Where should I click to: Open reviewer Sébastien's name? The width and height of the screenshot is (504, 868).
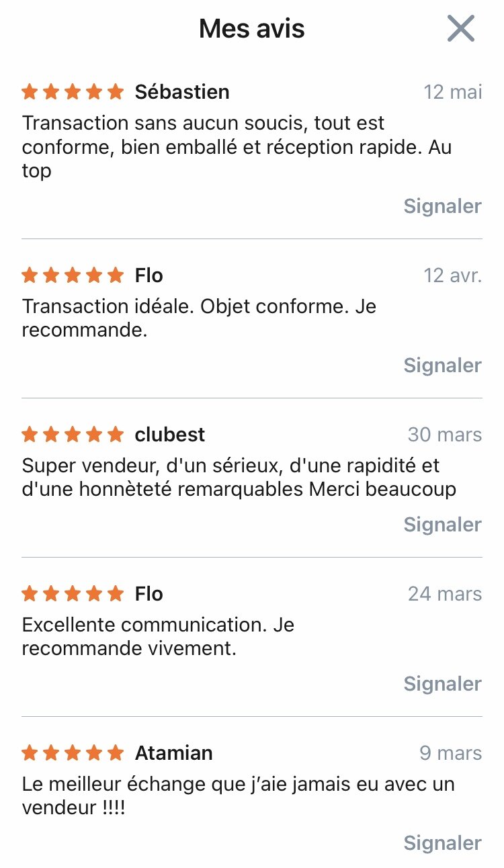click(x=182, y=92)
